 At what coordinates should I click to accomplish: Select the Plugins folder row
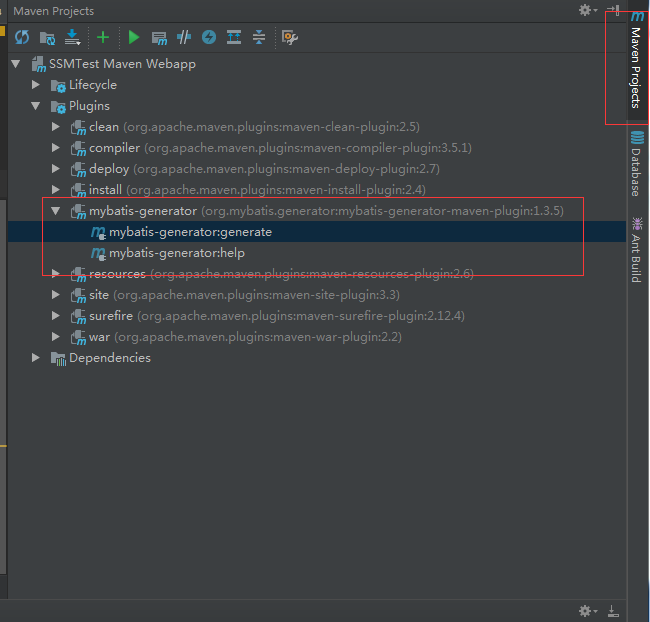coord(317,106)
